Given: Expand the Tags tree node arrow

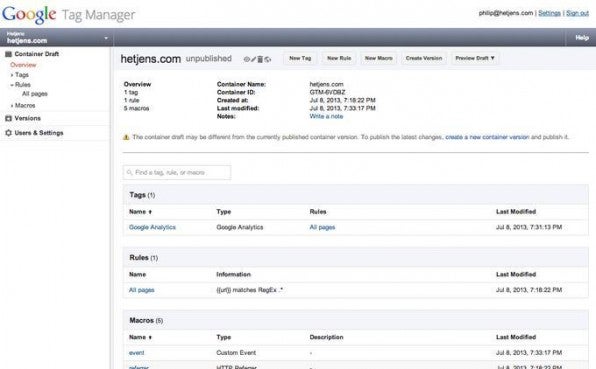Looking at the screenshot, I should tap(12, 75).
